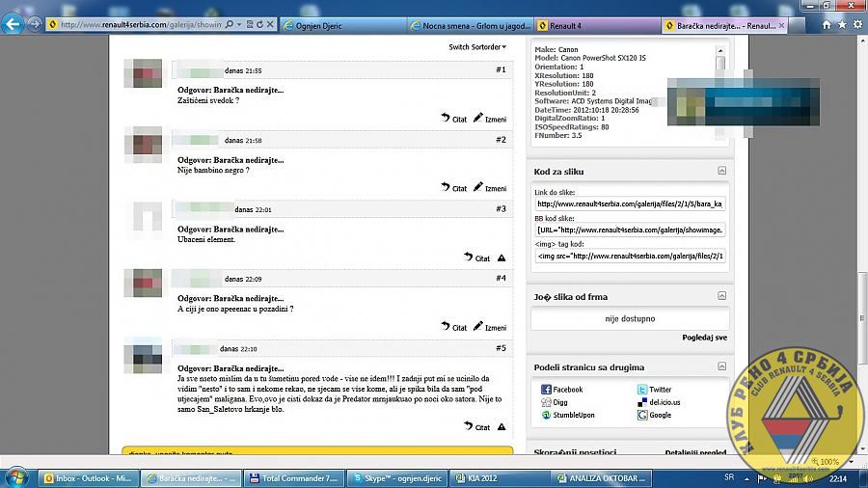Refresh the page
This screenshot has height=488, width=868.
point(259,24)
